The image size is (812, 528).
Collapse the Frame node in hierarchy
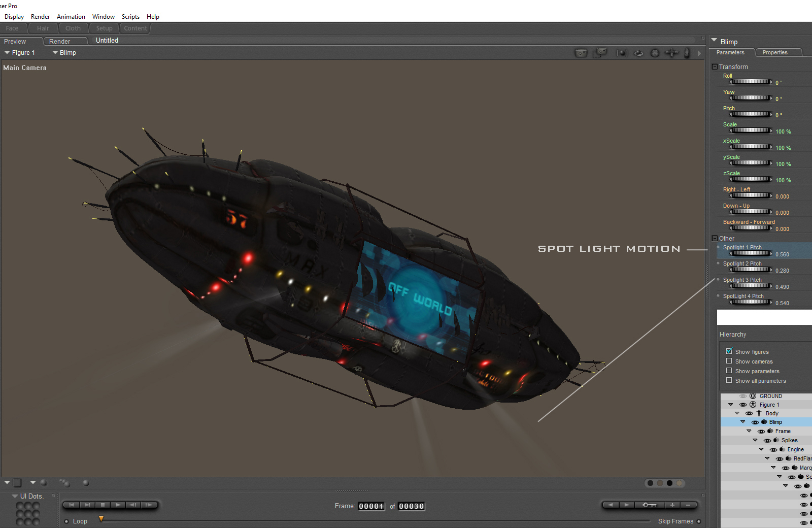(749, 431)
